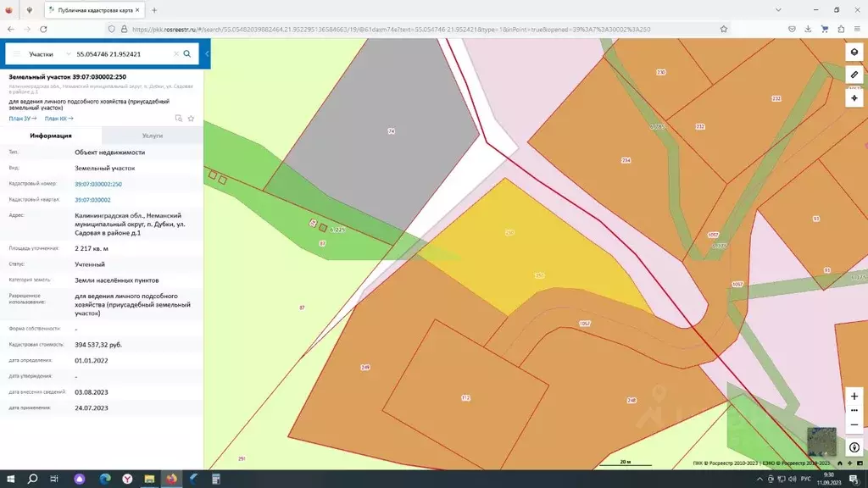Bookmark this page with the address-bar star
The image size is (868, 488).
pyautogui.click(x=724, y=29)
